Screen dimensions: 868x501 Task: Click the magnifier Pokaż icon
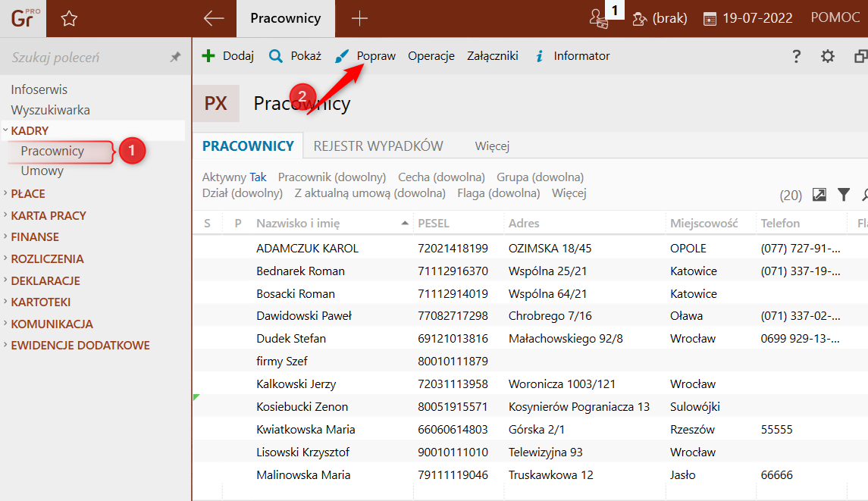coord(276,56)
